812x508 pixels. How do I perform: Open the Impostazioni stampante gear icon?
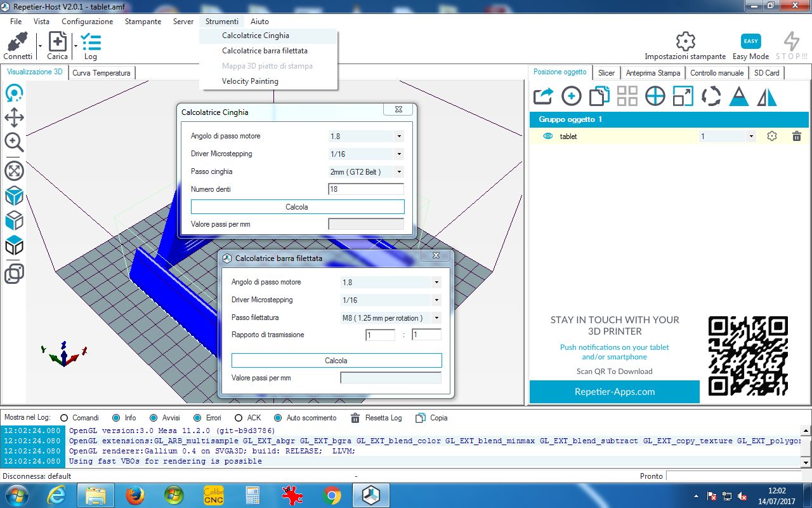coord(685,42)
